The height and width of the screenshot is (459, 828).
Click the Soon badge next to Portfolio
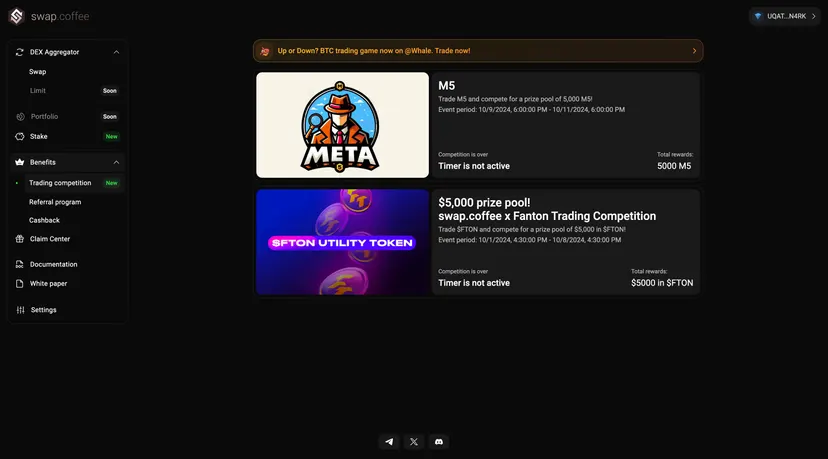point(110,117)
